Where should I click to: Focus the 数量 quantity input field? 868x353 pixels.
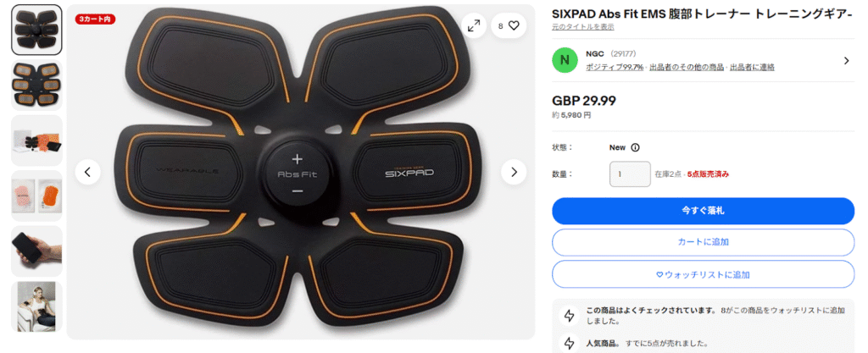coord(630,174)
